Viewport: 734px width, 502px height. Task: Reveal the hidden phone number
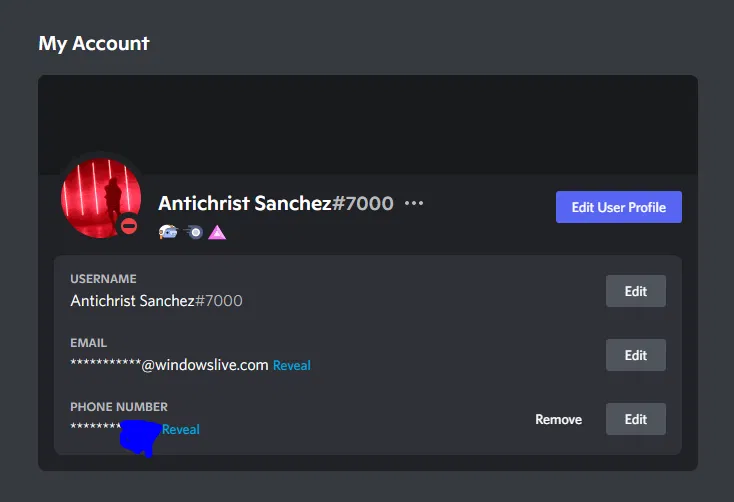tap(181, 429)
